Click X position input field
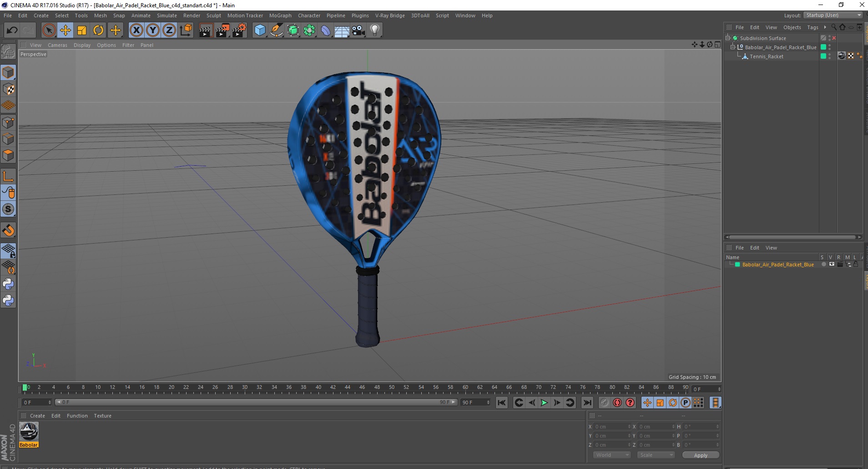Screen dimensions: 868x469 pyautogui.click(x=612, y=427)
